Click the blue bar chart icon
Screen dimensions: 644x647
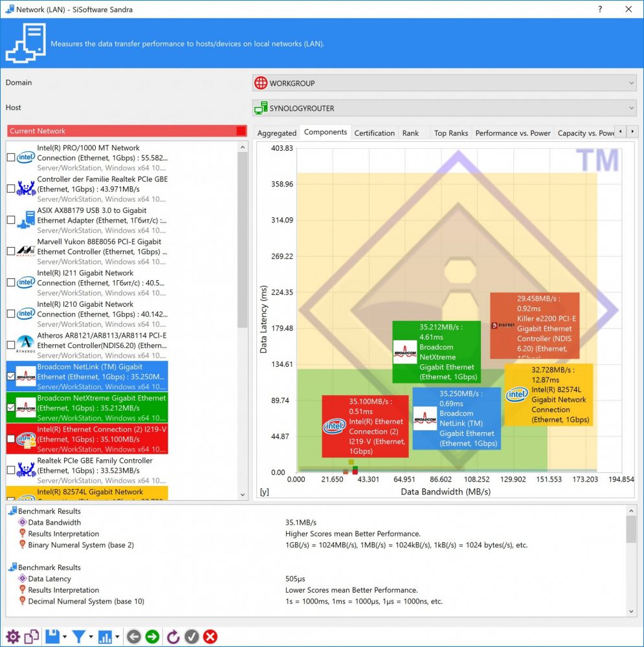(105, 637)
